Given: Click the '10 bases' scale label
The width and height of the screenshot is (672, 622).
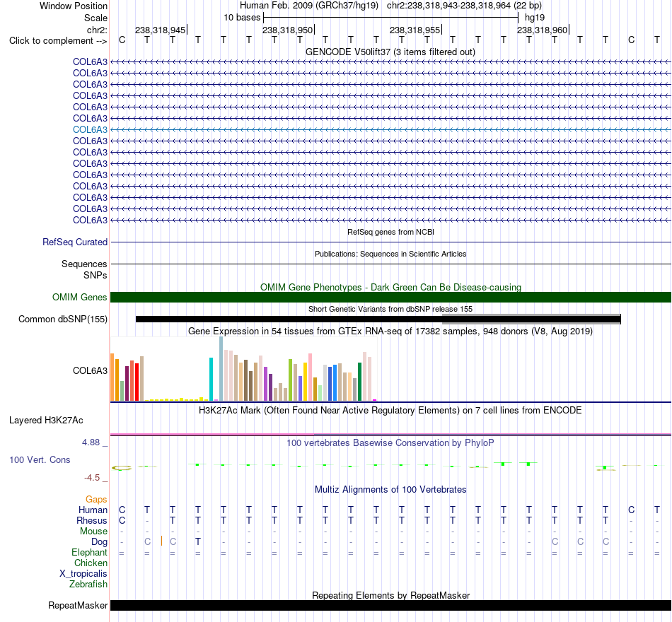Looking at the screenshot, I should click(x=242, y=18).
